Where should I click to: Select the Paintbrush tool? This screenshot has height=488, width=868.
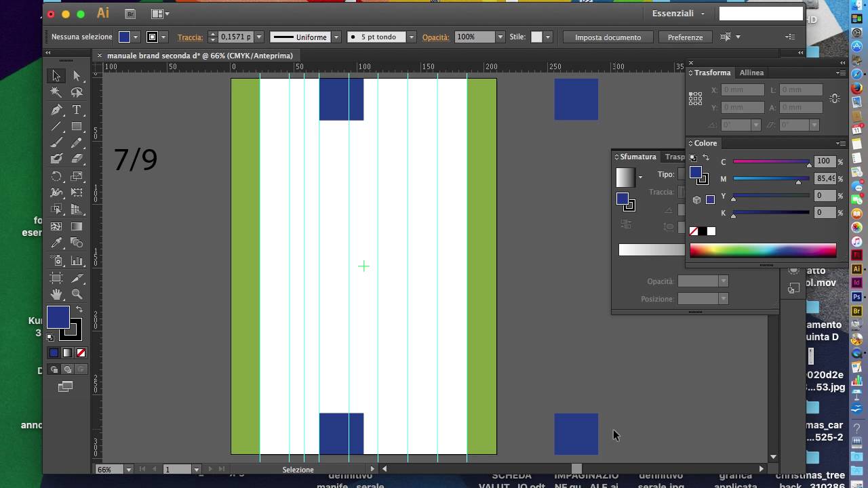pyautogui.click(x=56, y=143)
